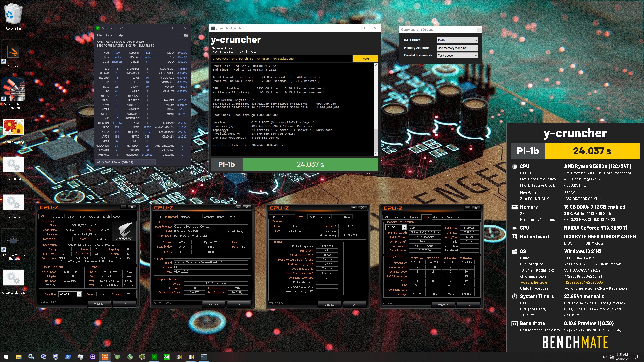Click Validate in the CPU-Z Processor window
Image resolution: width=644 pixels, height=362 pixels.
click(x=99, y=304)
